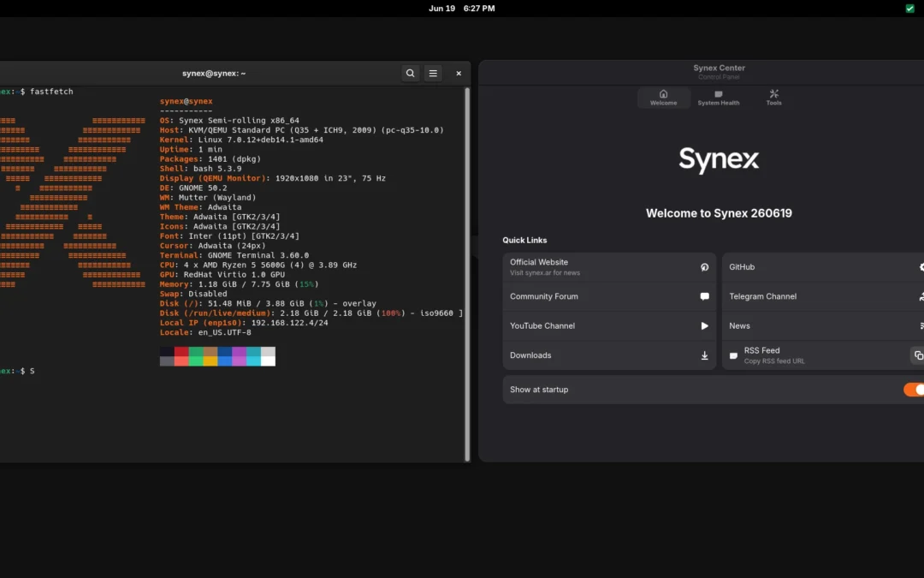Switch to the System Health tab

(719, 98)
